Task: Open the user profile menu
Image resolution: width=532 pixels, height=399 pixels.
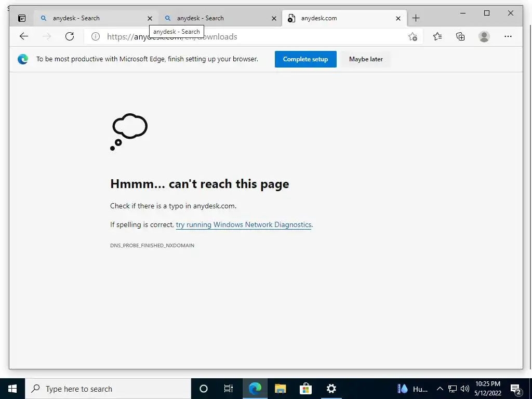Action: 484,36
